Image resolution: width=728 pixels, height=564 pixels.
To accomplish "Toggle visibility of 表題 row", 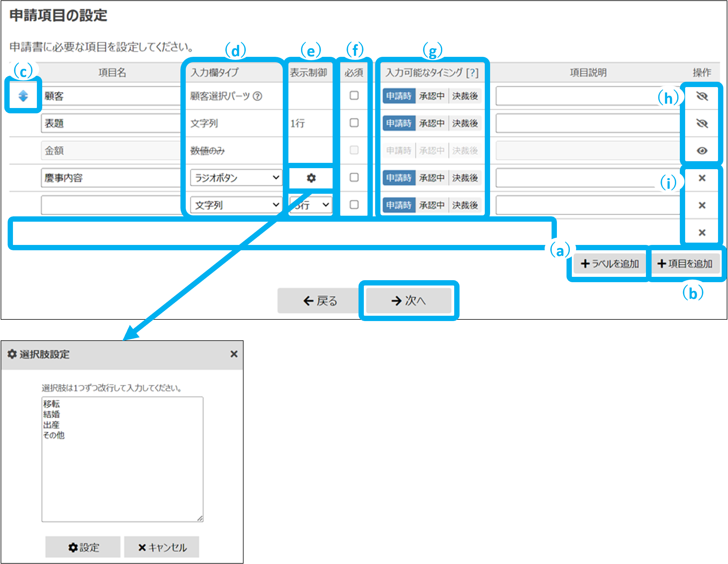I will click(x=702, y=123).
